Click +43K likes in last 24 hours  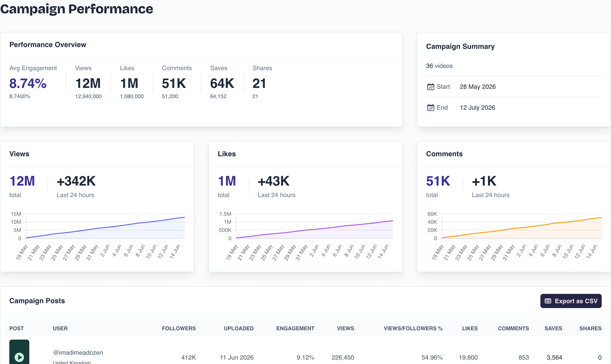click(x=273, y=181)
